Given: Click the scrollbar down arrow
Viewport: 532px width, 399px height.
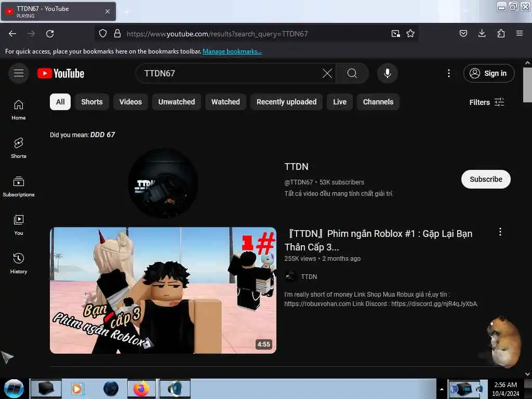Looking at the screenshot, I should point(527,374).
